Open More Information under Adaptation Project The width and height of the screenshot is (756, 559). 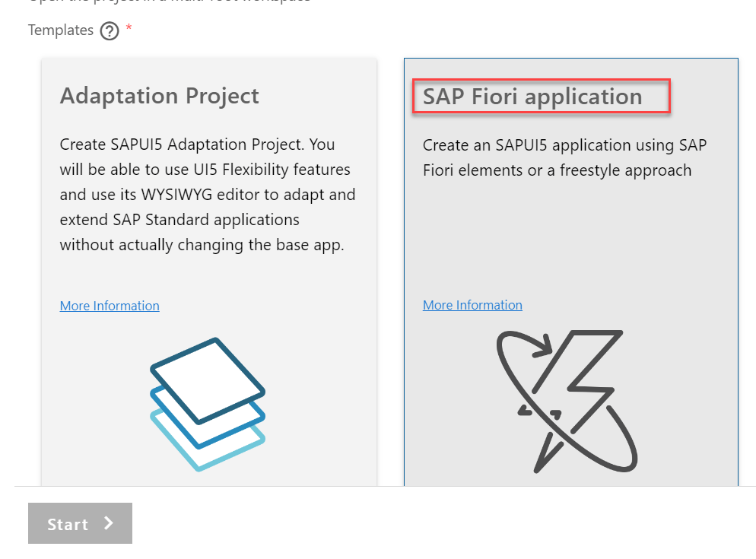(x=110, y=306)
